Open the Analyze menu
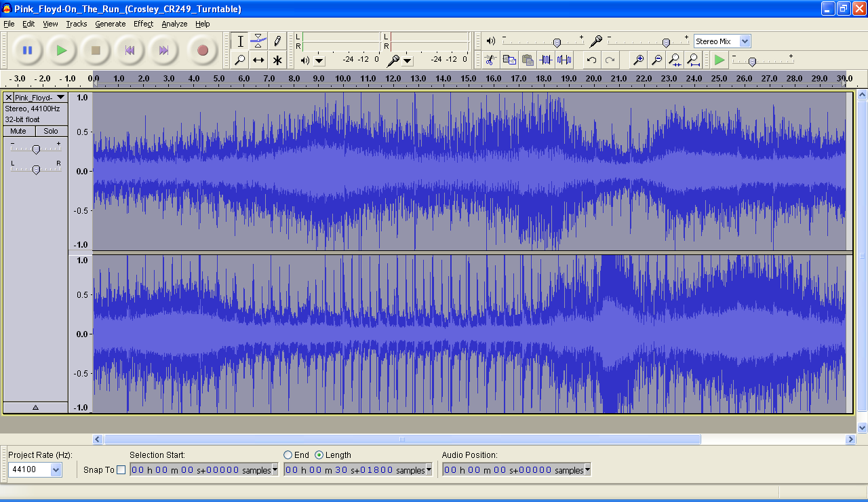The image size is (868, 502). (x=174, y=24)
